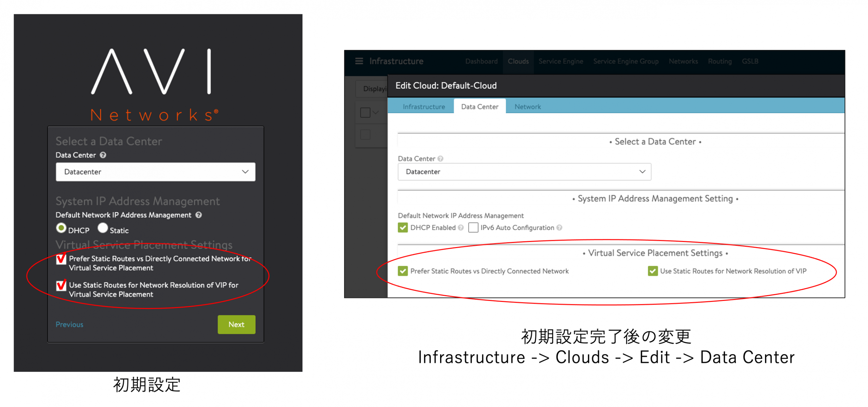Toggle Prefer Static Routes vs Directly Connected Network in Edit Cloud

(x=403, y=271)
